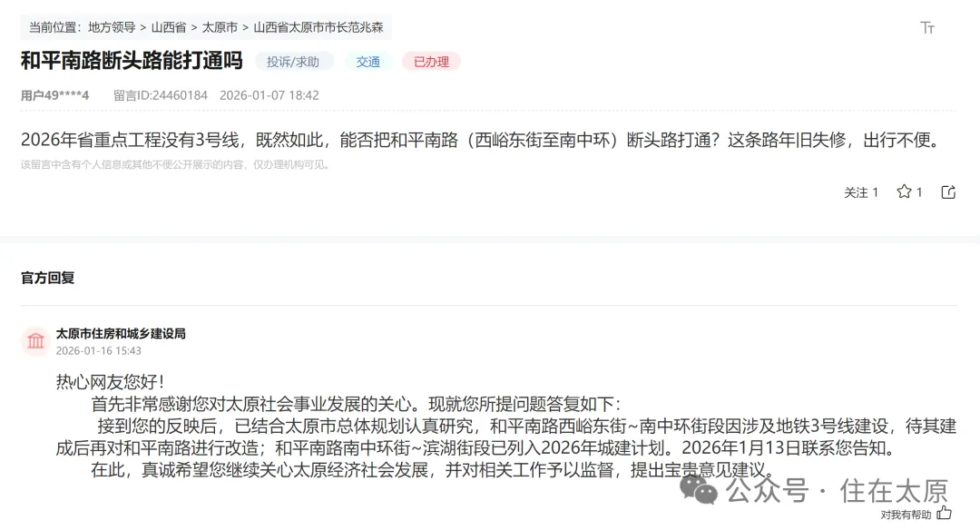Viewport: 980px width, 530px height.
Task: Click the 已办理 status tag
Action: 431,62
